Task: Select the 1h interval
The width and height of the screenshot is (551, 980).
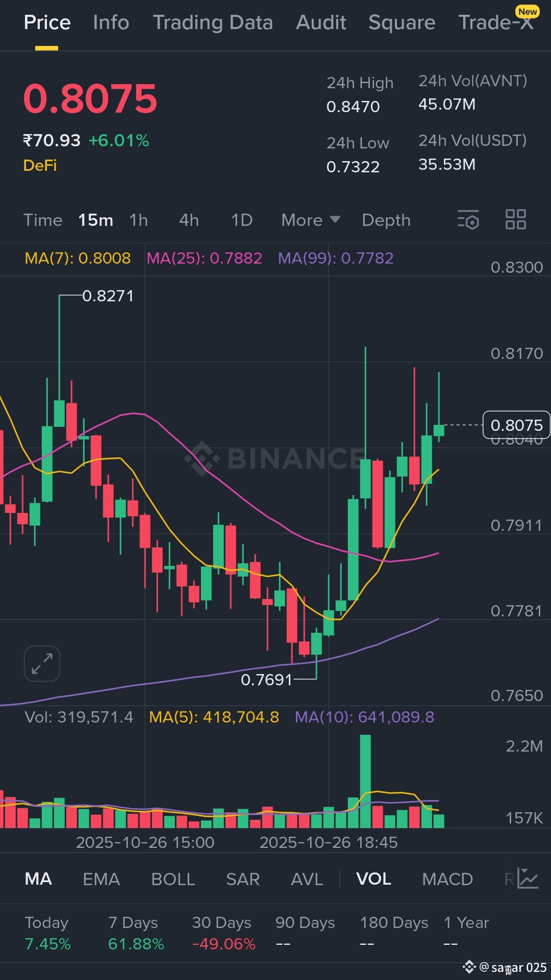Action: pyautogui.click(x=138, y=220)
